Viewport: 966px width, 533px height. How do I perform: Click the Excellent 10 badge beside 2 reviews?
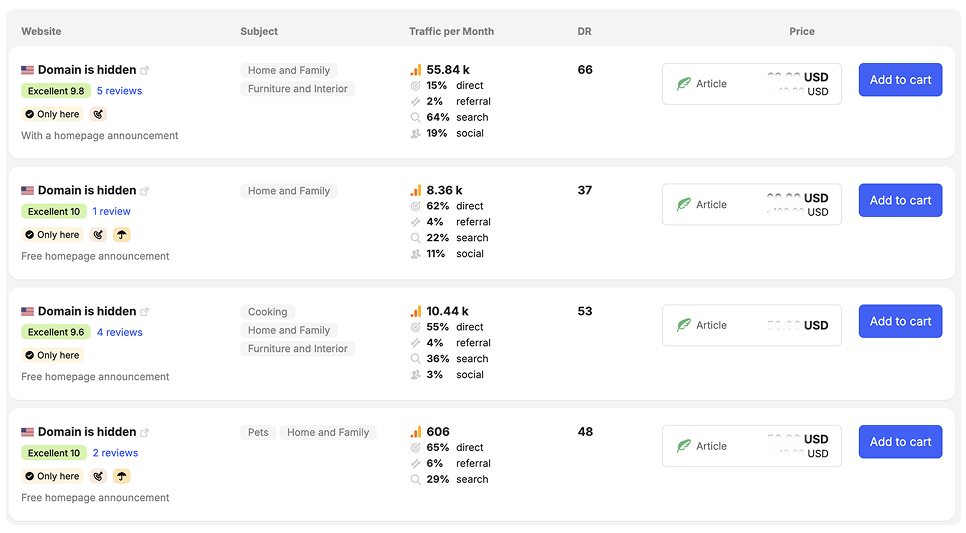click(54, 453)
